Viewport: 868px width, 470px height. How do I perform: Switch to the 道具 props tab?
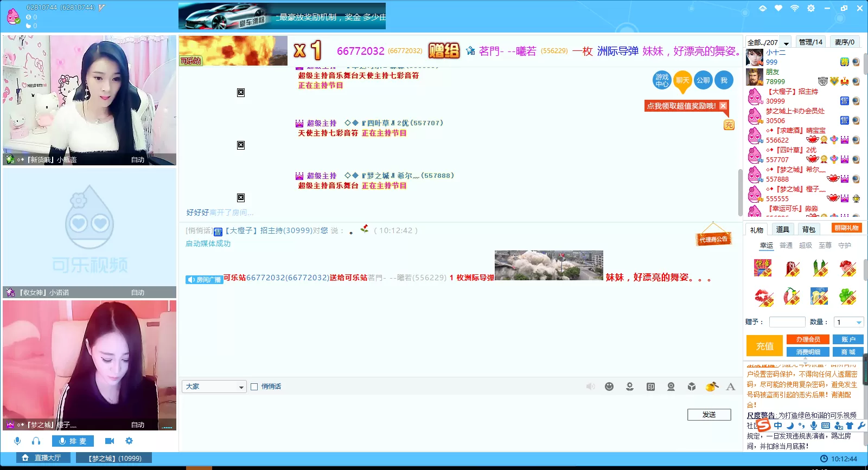click(782, 230)
